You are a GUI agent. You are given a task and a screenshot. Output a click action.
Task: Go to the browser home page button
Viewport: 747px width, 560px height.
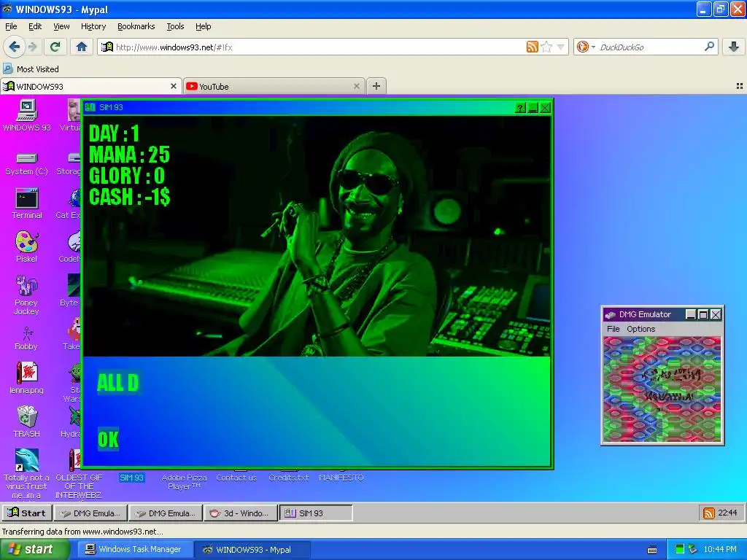click(82, 47)
